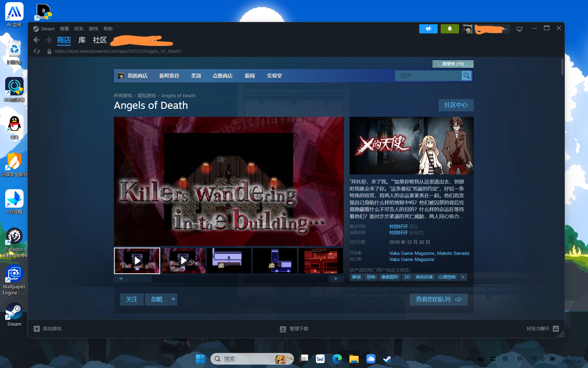Switch to the 库 tab

coord(82,40)
